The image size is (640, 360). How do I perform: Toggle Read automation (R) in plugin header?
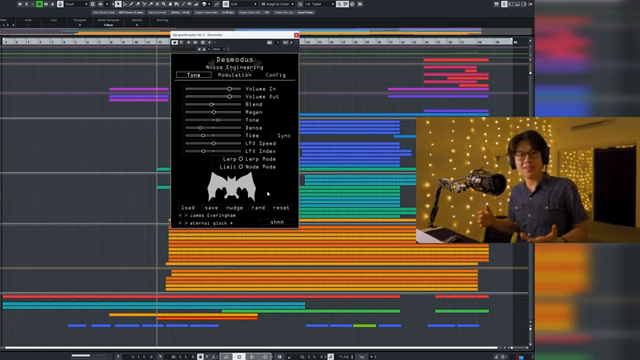[x=189, y=42]
